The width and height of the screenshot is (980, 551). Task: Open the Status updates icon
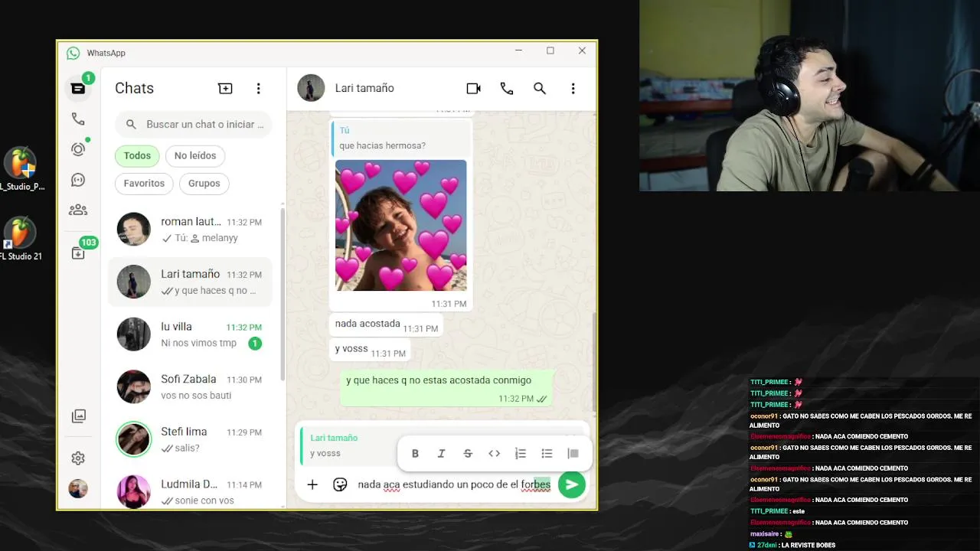(78, 149)
